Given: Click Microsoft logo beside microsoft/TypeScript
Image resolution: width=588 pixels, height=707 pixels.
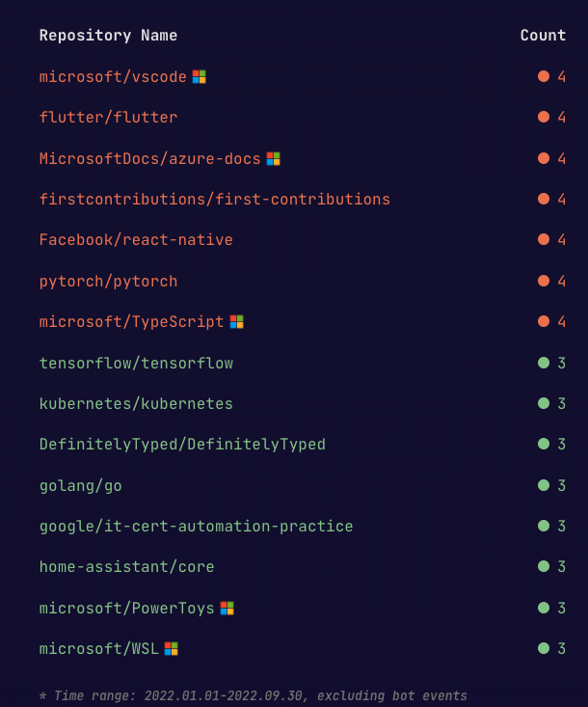Looking at the screenshot, I should (x=236, y=322).
